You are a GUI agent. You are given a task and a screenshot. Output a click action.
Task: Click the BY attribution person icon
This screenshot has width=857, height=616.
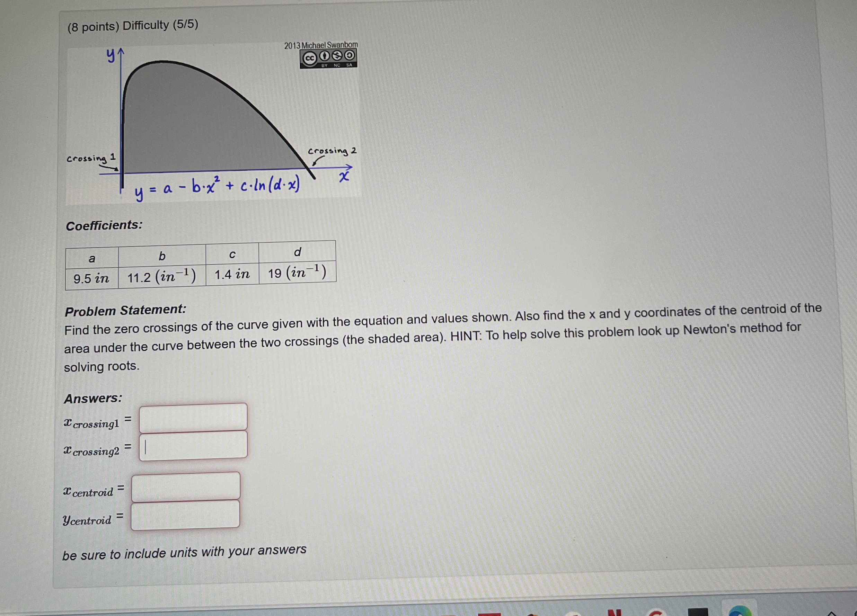(325, 57)
